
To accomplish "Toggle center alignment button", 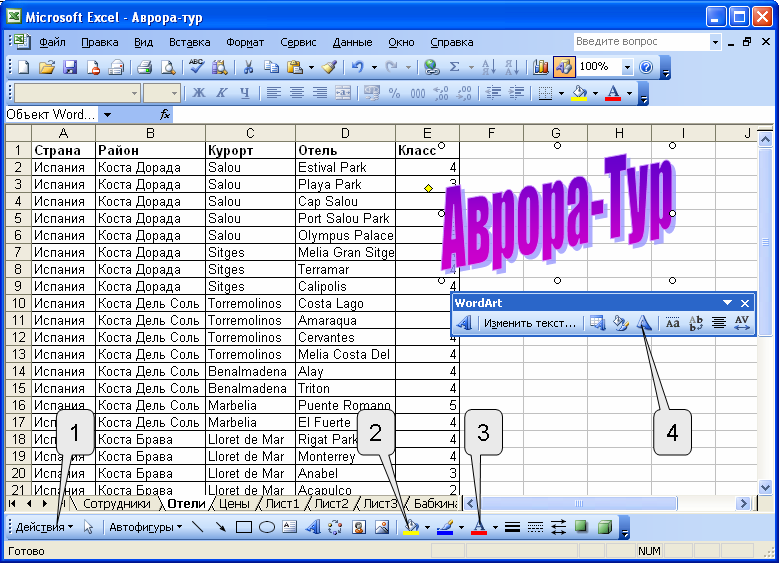I will pos(297,93).
